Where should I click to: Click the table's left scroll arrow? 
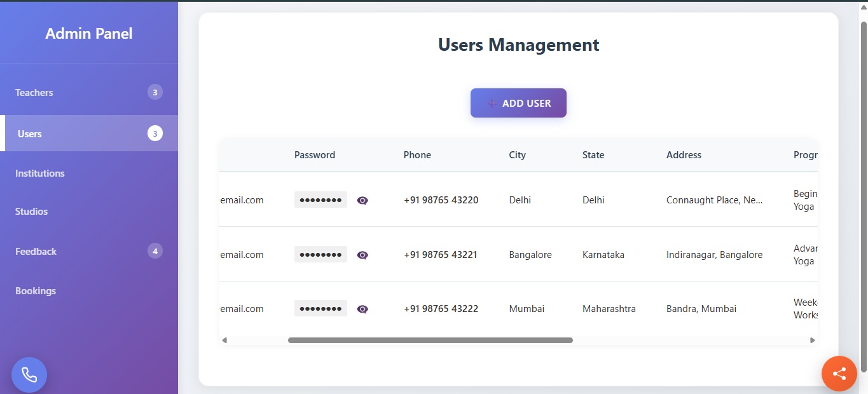coord(224,341)
